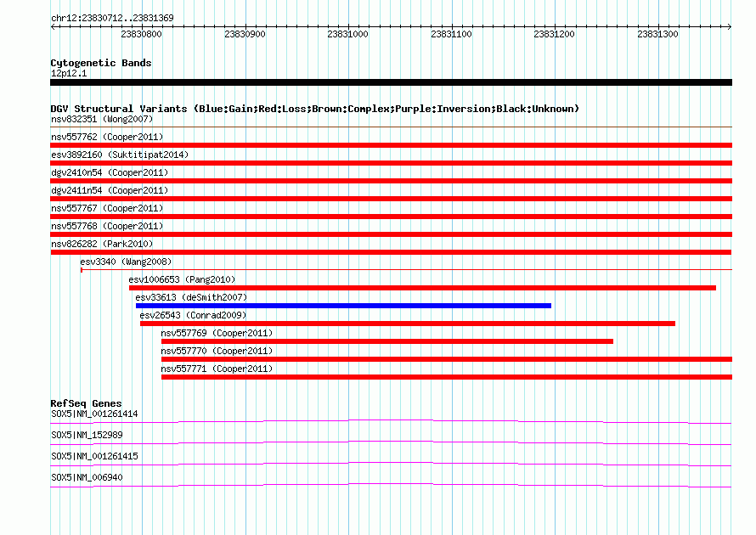Screen dimensions: 756x535
Task: Click the magenta line of SOX5|NM_001261414
Action: [391, 422]
